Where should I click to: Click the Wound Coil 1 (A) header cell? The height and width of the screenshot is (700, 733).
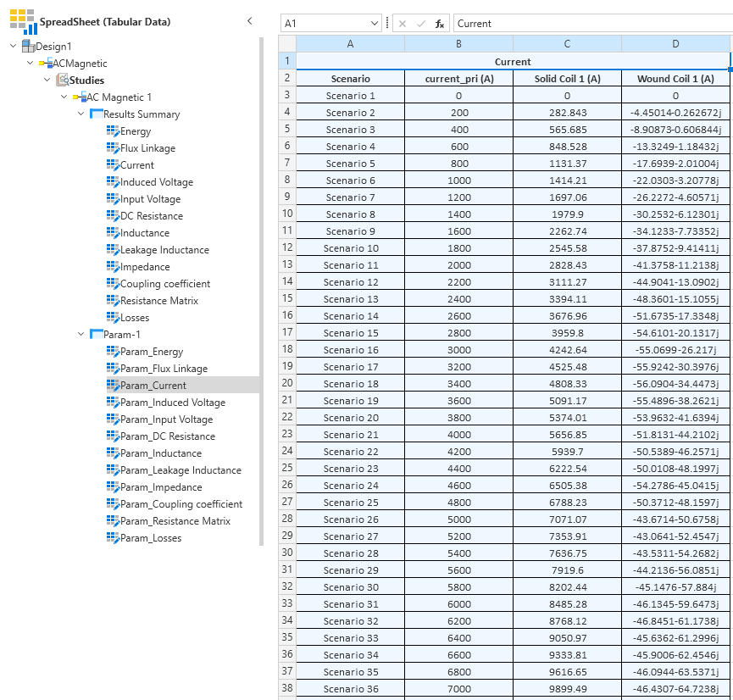pos(675,79)
